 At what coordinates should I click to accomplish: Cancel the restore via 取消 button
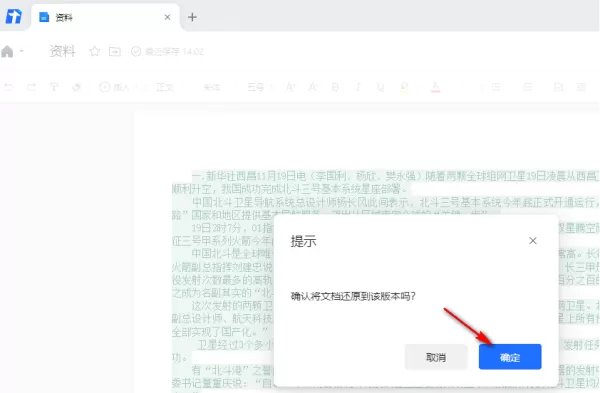(436, 357)
